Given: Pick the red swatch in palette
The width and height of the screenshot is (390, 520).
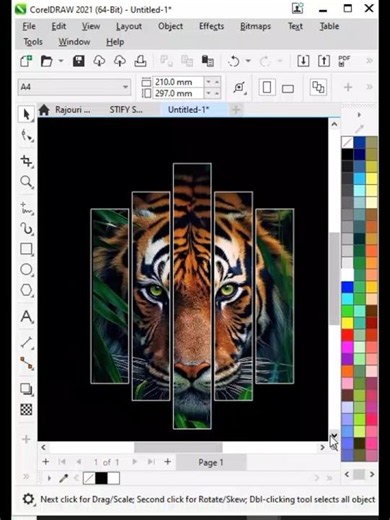Looking at the screenshot, I should (347, 335).
